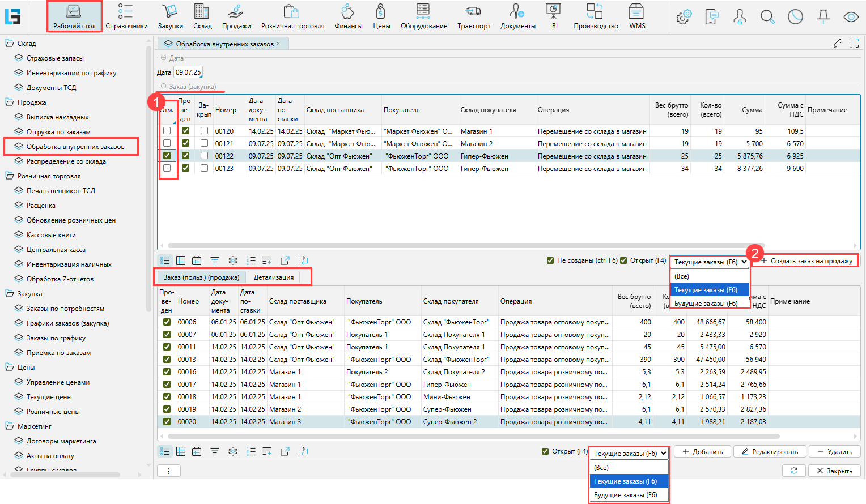Select Будущие заказы (F6) in the lower list
Screen dimensions: 866x504
pyautogui.click(x=625, y=495)
